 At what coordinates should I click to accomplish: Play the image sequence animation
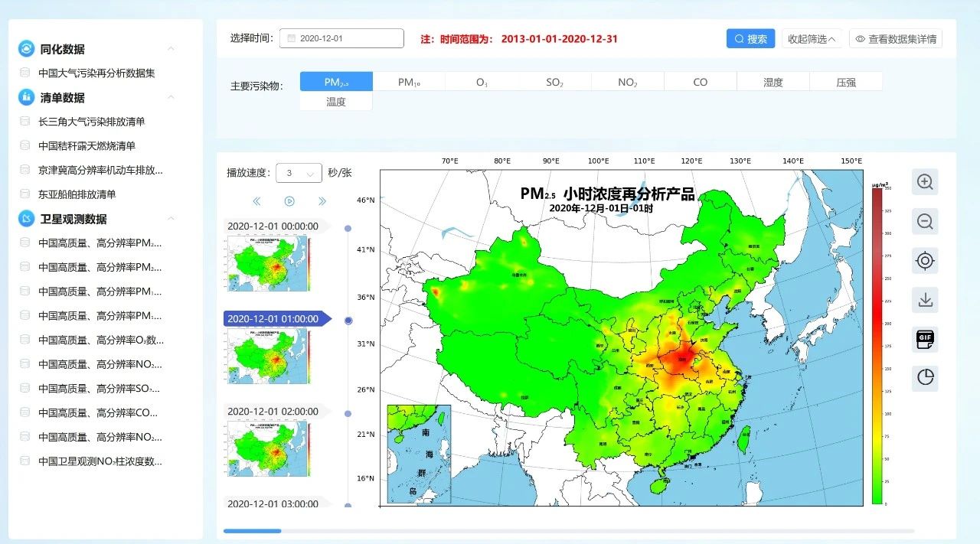coord(289,201)
